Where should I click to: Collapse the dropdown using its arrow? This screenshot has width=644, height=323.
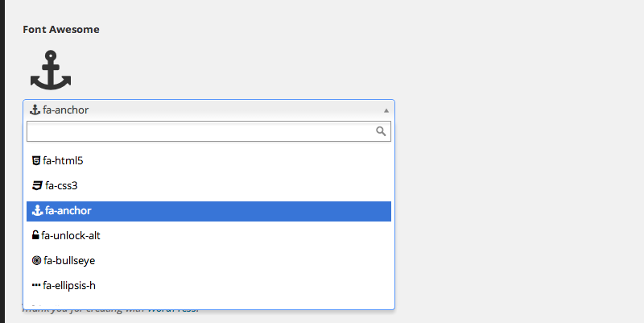(x=386, y=110)
